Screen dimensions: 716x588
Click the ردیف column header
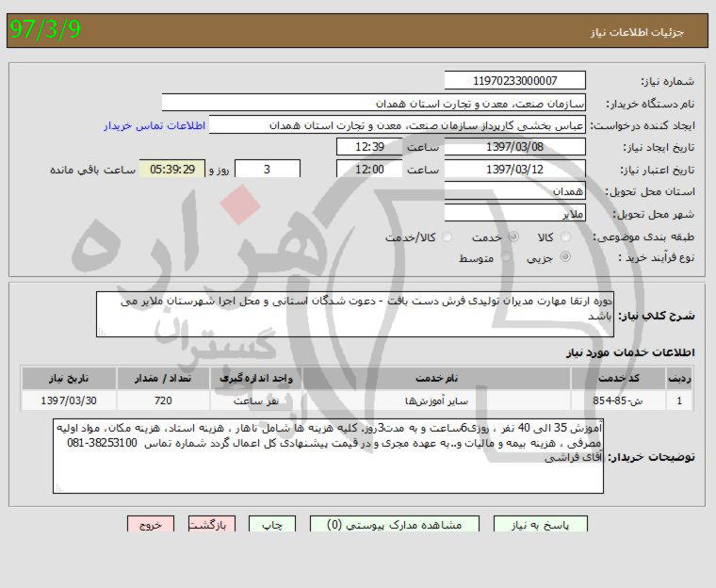tap(679, 378)
